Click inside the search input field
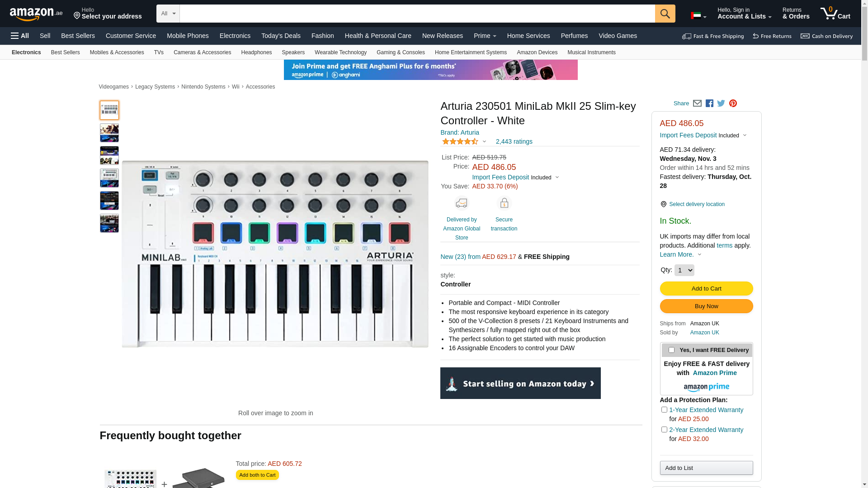The width and height of the screenshot is (868, 488). click(417, 14)
